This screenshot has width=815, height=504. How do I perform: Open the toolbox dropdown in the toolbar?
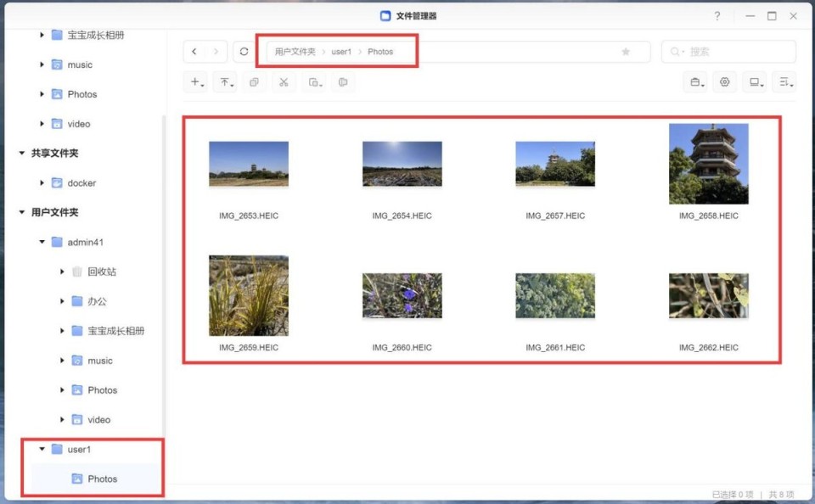[696, 82]
